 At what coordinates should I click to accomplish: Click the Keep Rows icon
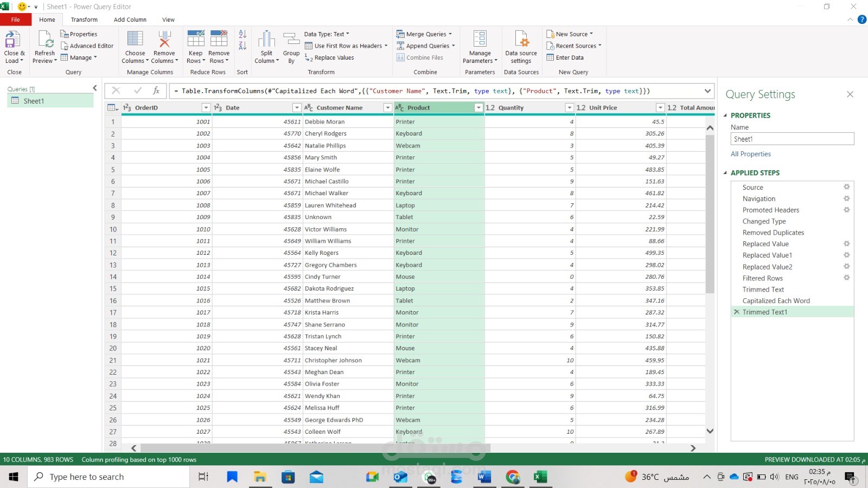point(196,39)
